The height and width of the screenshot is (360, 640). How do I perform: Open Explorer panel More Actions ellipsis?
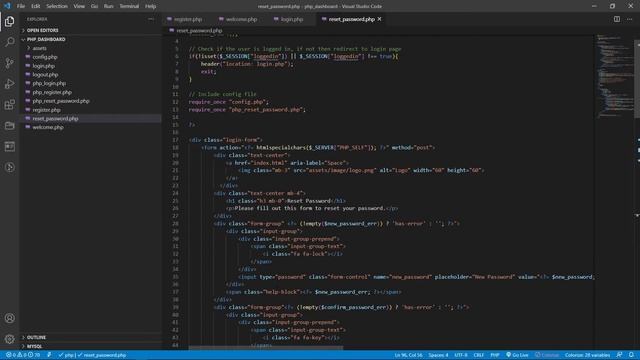(x=151, y=19)
